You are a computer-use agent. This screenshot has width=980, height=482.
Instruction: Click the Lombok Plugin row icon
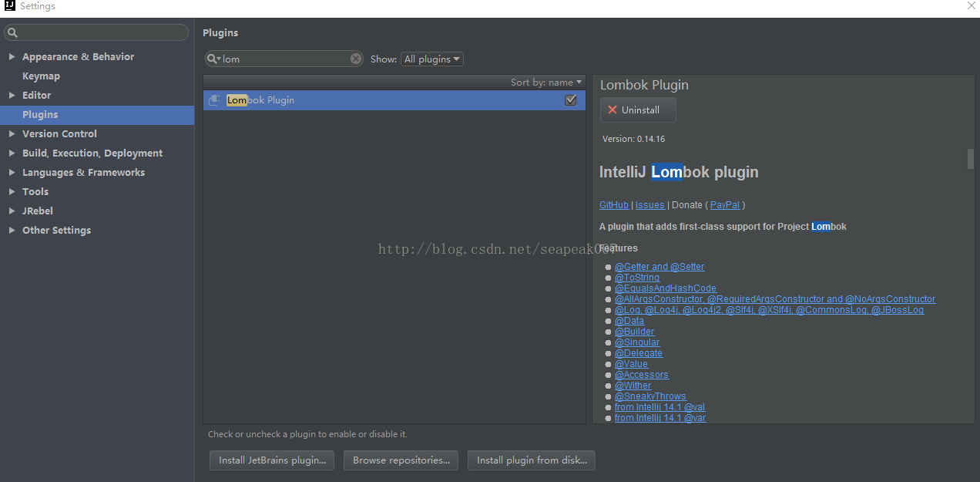[x=215, y=100]
